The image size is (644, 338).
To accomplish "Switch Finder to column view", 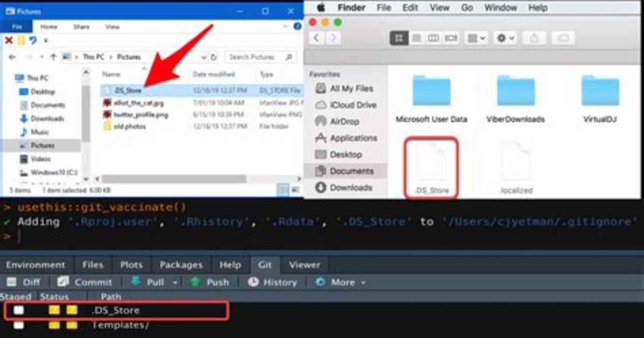I will (x=433, y=38).
